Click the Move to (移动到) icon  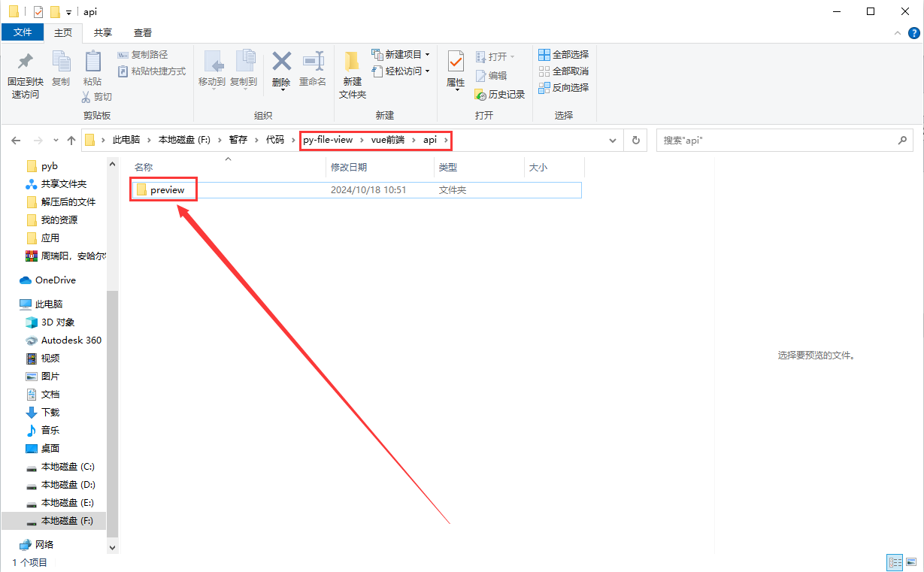pos(213,61)
